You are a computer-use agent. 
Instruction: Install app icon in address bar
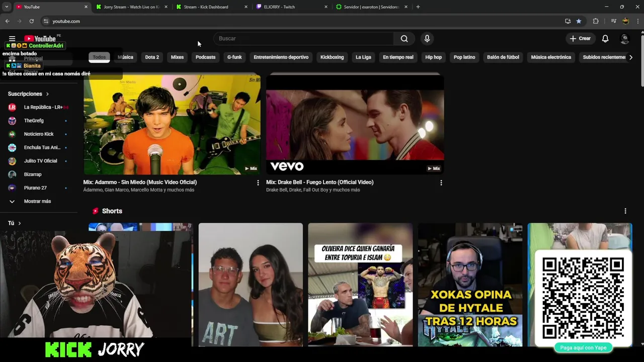pyautogui.click(x=568, y=21)
